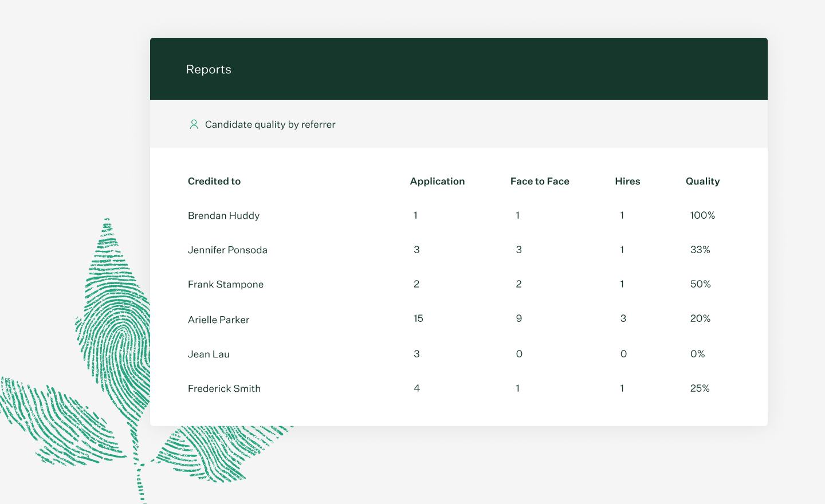Click the Face to Face column header
825x504 pixels.
point(540,181)
